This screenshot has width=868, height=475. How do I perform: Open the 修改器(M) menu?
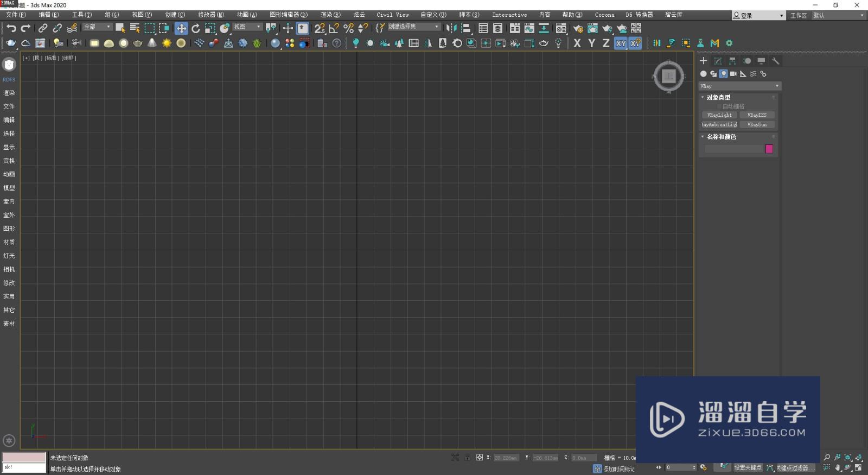pos(211,15)
